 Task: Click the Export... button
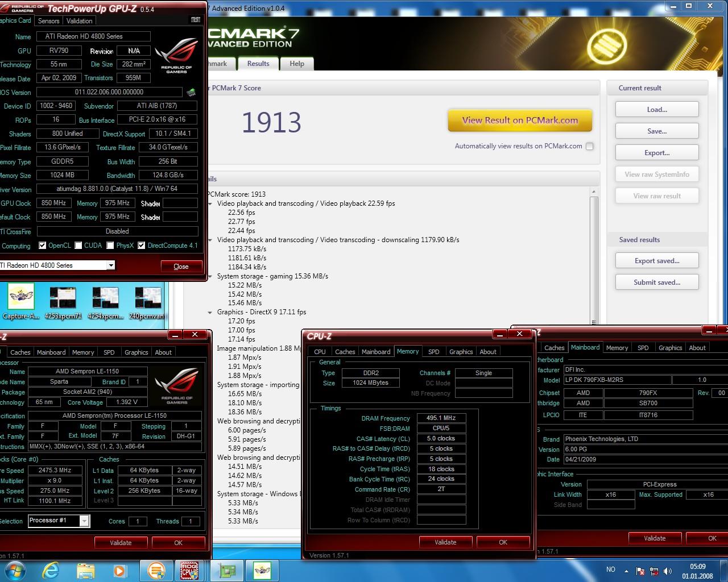657,153
